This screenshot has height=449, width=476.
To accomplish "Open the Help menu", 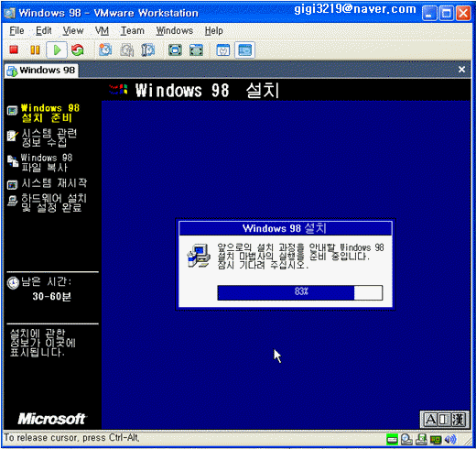I will pyautogui.click(x=213, y=30).
